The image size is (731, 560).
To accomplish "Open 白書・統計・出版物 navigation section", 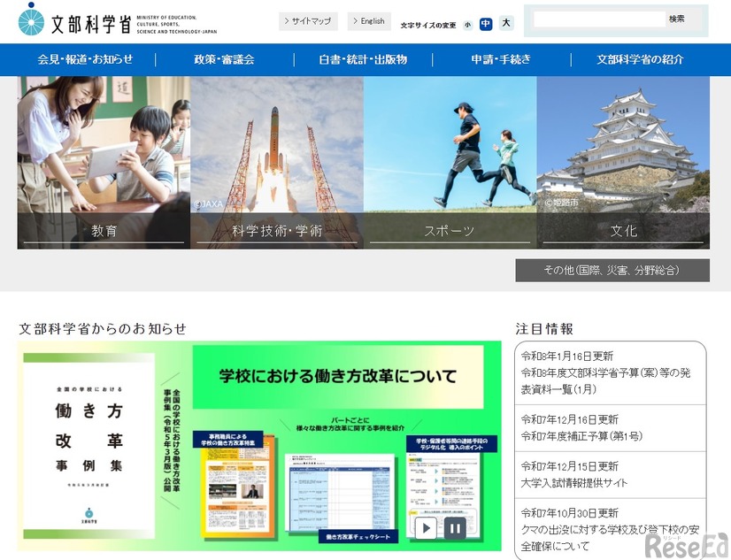I will 360,60.
